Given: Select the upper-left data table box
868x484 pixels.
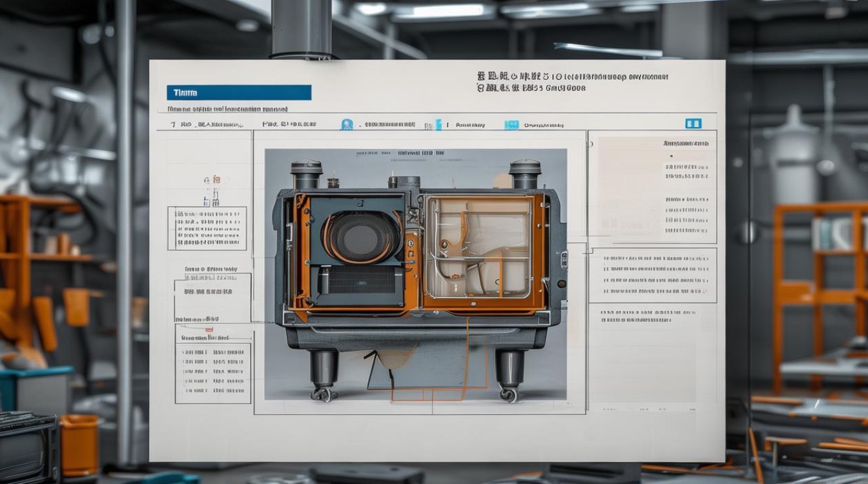Looking at the screenshot, I should point(207,228).
